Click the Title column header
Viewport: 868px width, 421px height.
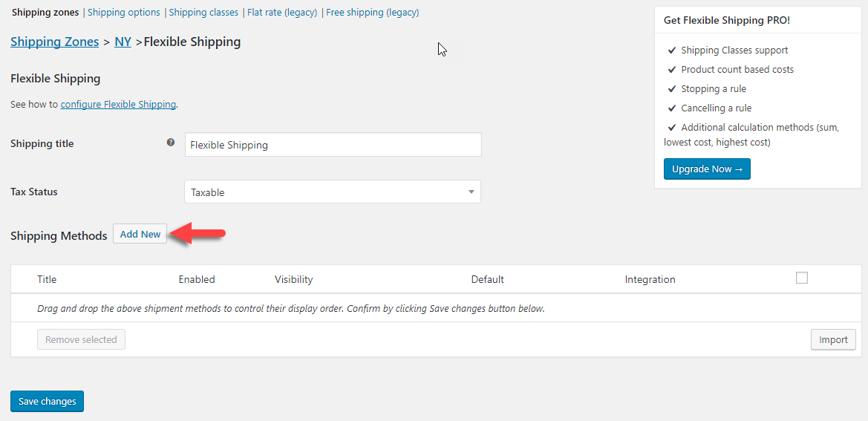[47, 279]
